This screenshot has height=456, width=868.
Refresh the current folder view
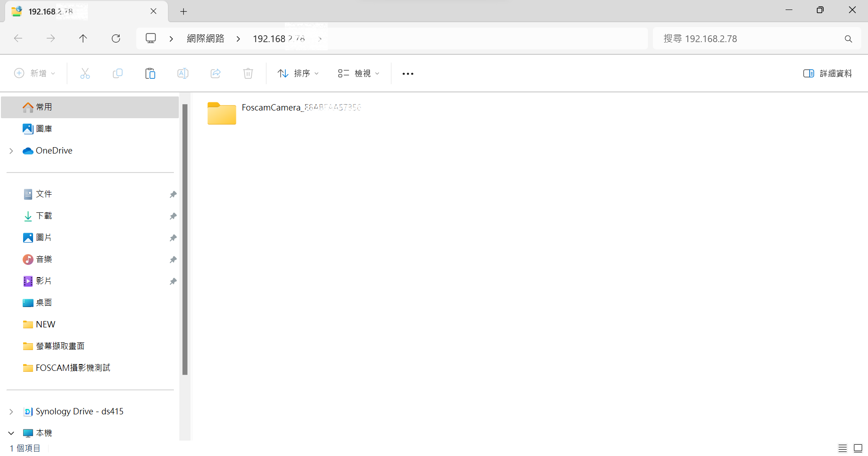[x=116, y=38]
